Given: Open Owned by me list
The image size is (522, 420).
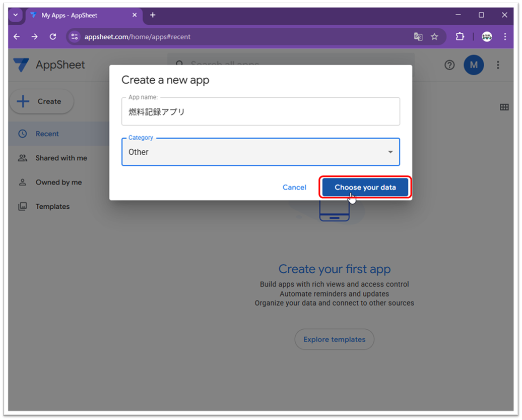Looking at the screenshot, I should tap(58, 182).
